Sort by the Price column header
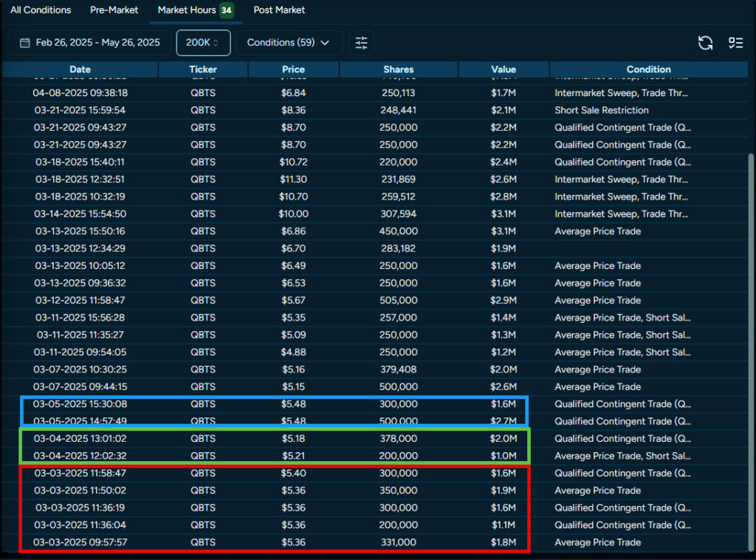 point(293,69)
